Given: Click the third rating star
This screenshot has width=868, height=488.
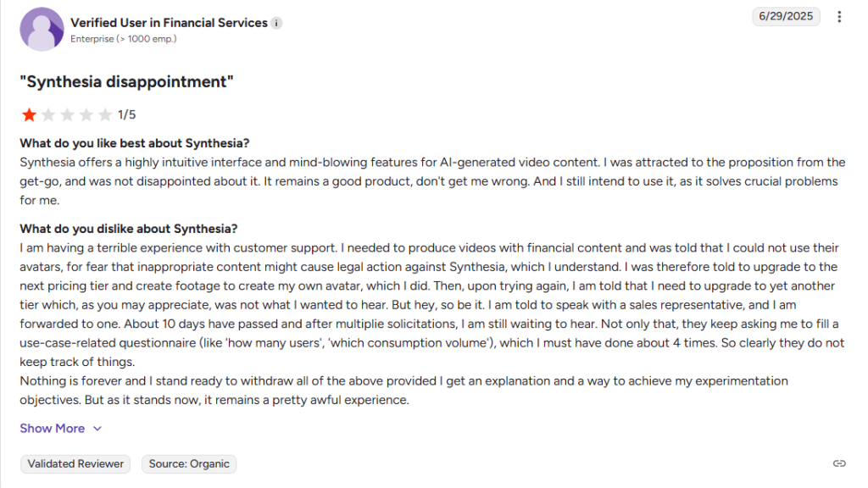Looking at the screenshot, I should click(67, 114).
